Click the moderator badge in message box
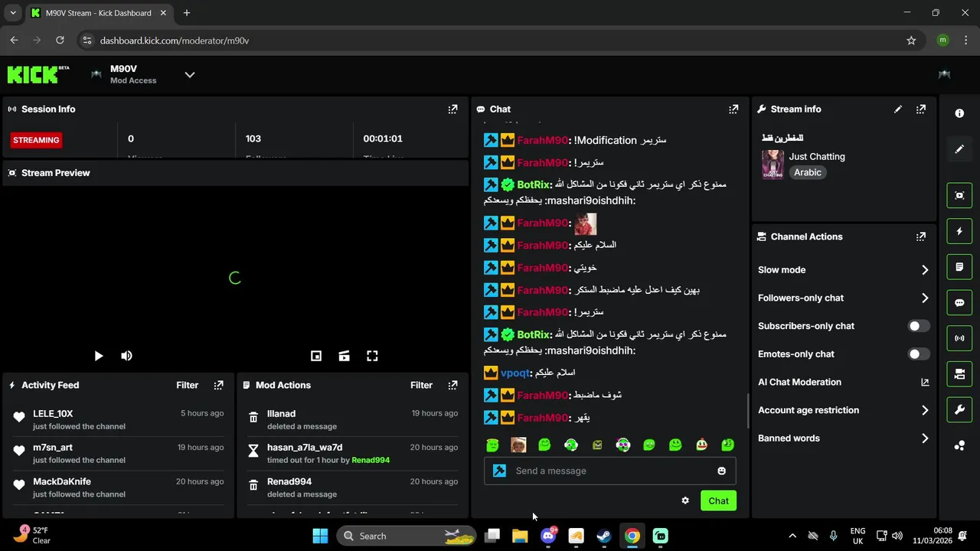 (499, 471)
